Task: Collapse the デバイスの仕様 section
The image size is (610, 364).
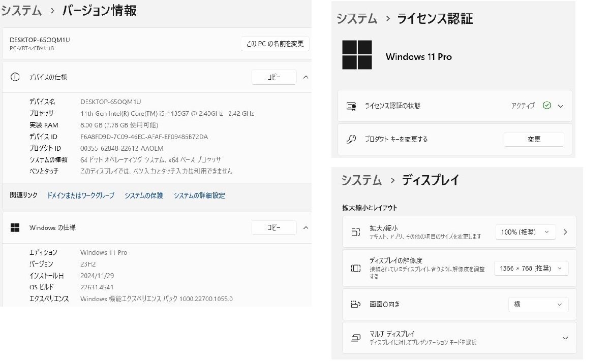Action: [306, 77]
